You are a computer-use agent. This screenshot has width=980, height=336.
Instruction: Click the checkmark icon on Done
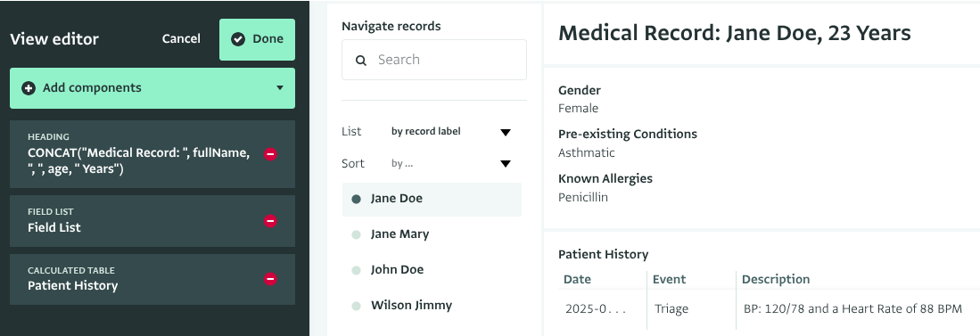(237, 39)
